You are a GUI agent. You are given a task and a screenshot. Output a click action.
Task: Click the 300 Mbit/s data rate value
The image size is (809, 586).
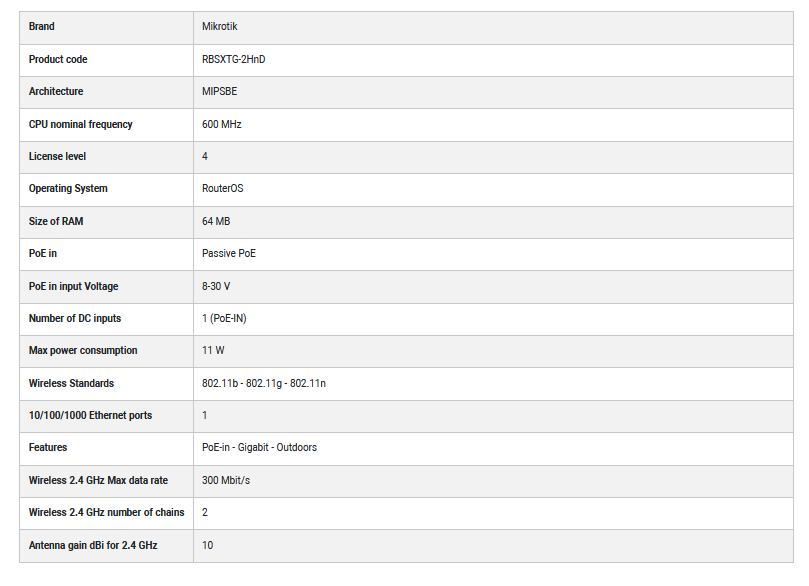click(x=226, y=480)
